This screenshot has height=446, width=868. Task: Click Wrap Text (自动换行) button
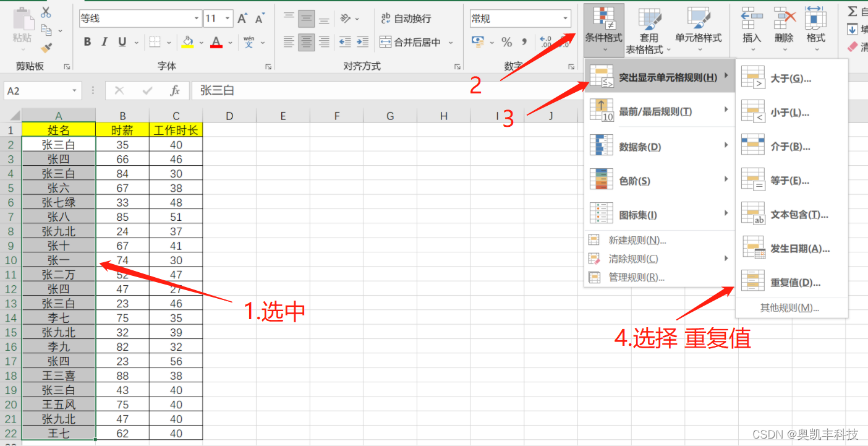[406, 19]
